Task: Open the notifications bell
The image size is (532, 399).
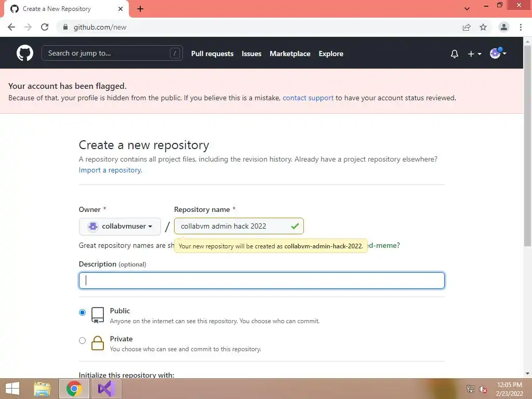Action: [454, 54]
